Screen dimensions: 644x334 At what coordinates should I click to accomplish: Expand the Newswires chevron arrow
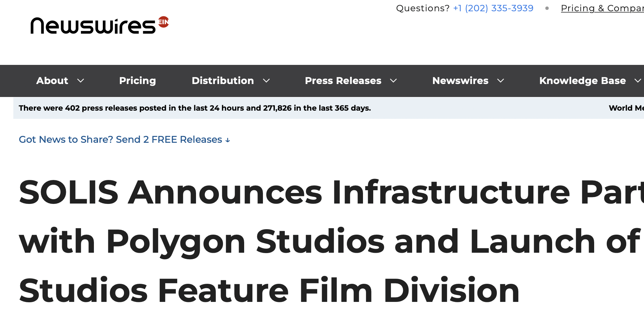(501, 81)
